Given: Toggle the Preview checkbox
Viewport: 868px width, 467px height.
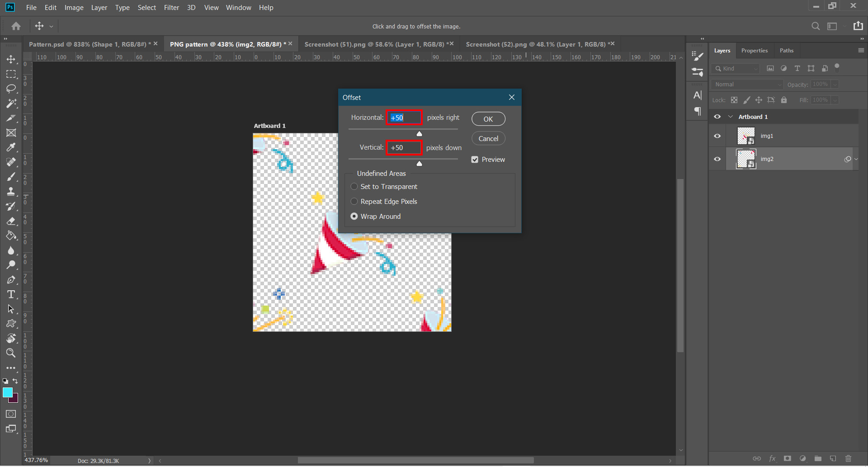Looking at the screenshot, I should click(475, 160).
